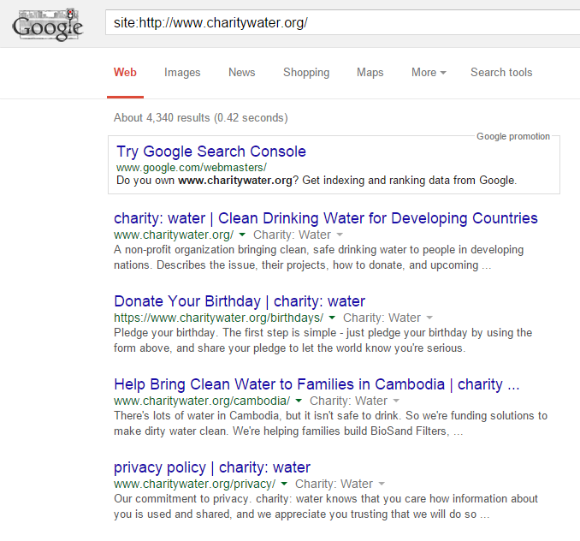Viewport: 580px width, 541px height.
Task: Open the Try Google Search Console link
Action: [x=211, y=152]
